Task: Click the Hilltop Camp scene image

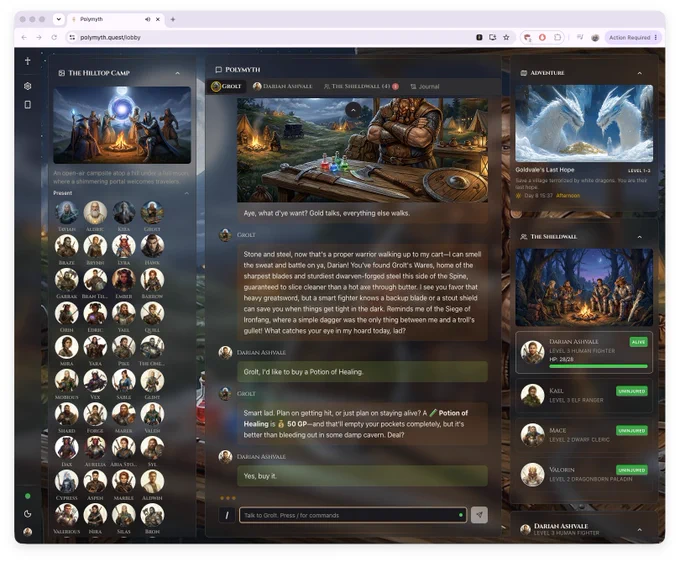Action: tap(122, 125)
